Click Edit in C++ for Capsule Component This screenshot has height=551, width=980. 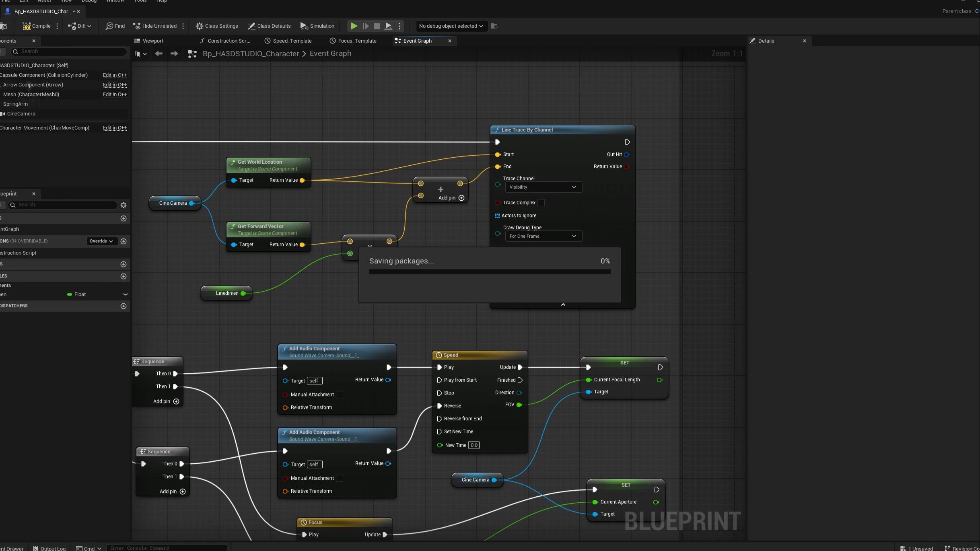[x=115, y=75]
